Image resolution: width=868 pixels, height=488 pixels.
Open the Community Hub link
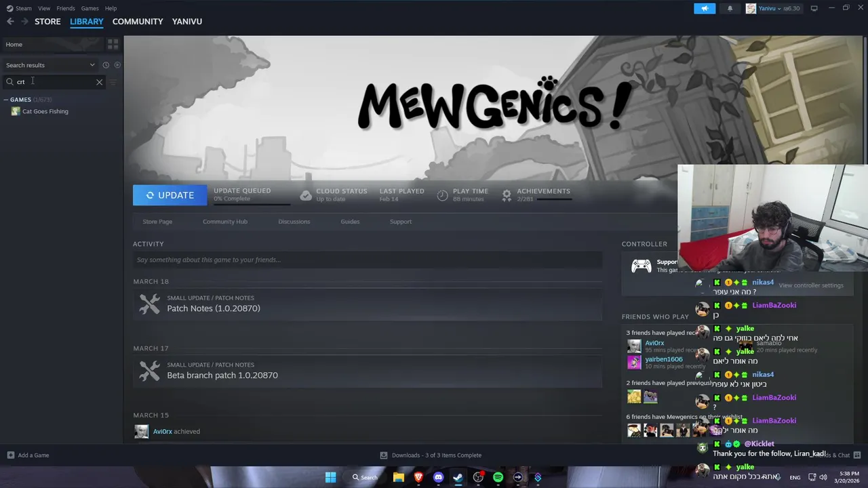tap(225, 222)
